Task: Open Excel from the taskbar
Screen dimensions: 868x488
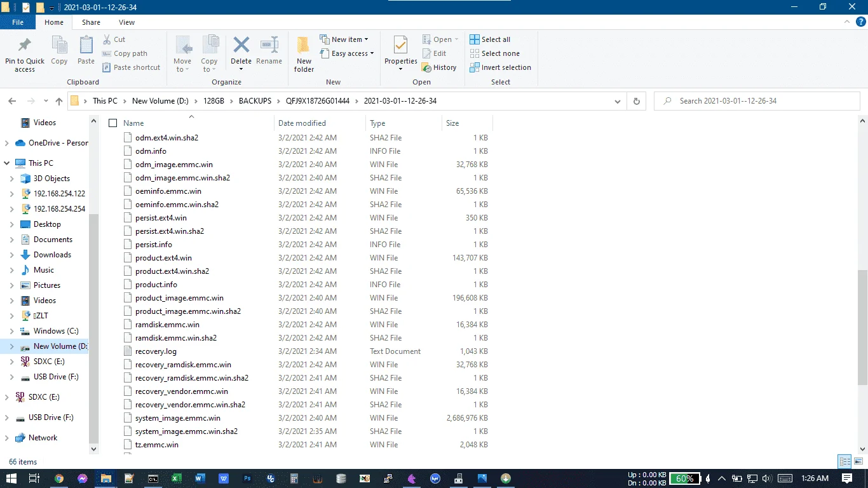Action: 177,478
